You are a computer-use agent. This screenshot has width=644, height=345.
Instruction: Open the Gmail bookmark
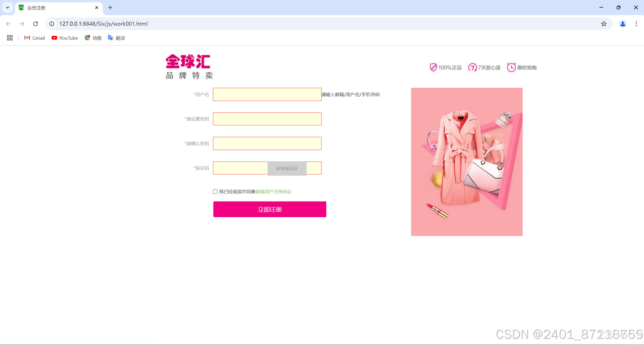34,38
